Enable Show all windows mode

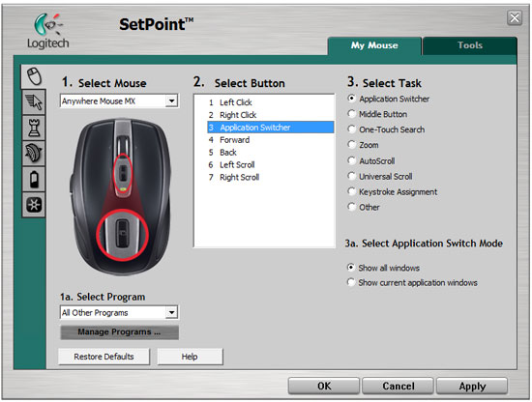point(351,268)
